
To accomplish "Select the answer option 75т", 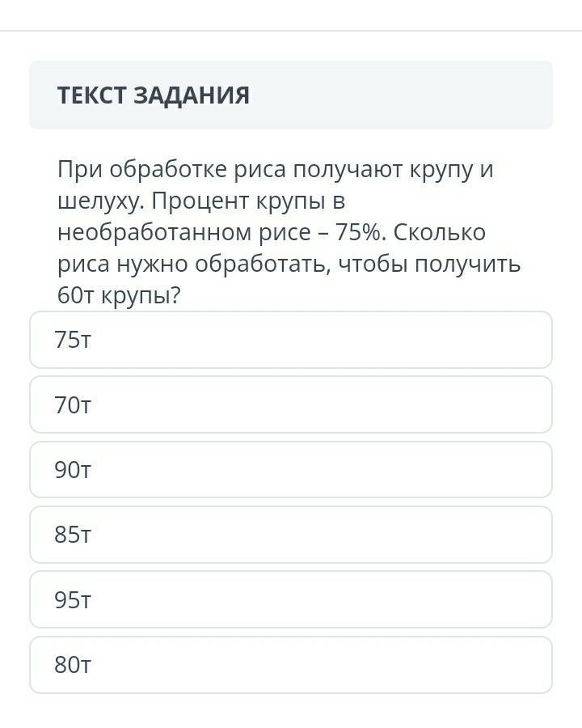I will pos(291,340).
